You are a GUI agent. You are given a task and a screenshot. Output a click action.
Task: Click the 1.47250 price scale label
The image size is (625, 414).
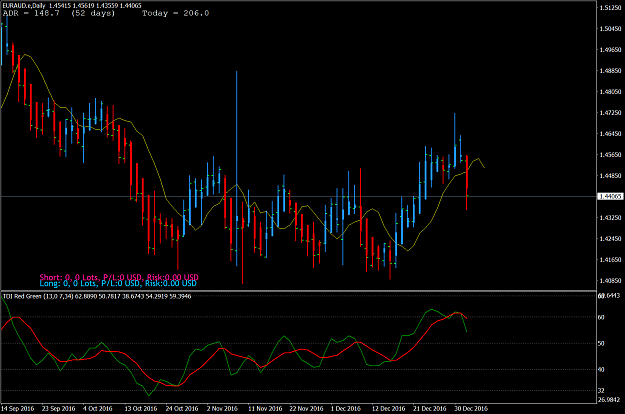610,113
